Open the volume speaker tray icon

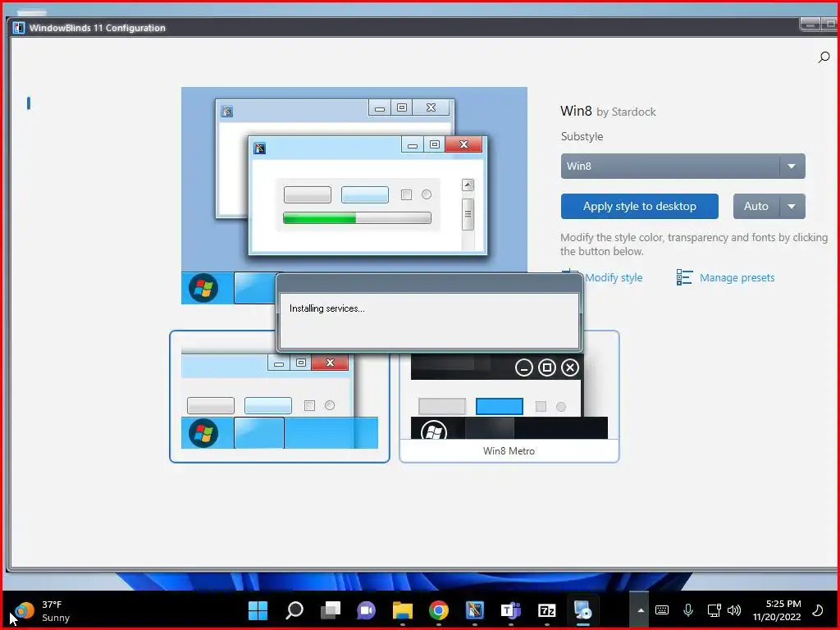click(x=734, y=610)
